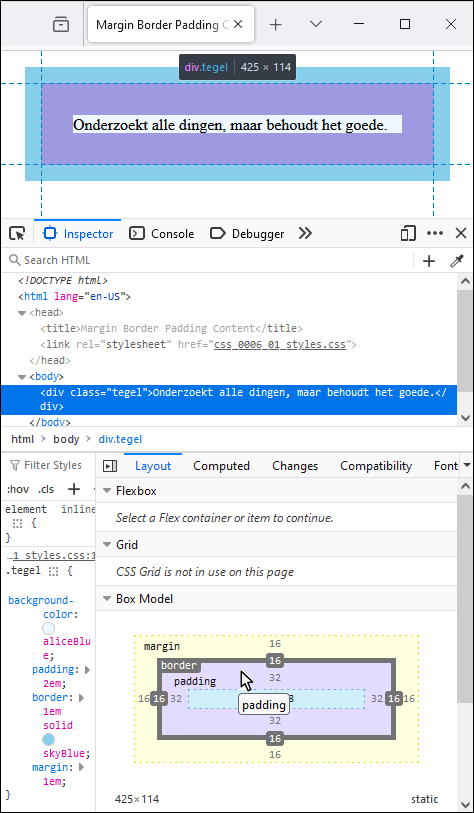474x813 pixels.
Task: Toggle the .cls class panel
Action: [46, 489]
